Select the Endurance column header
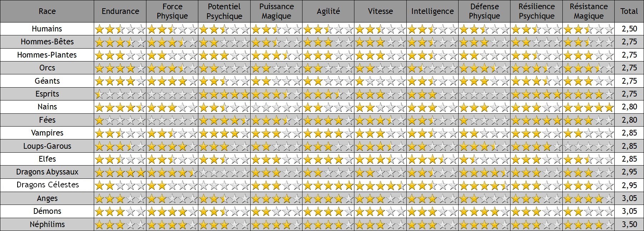Screen dimensions: 644x231 [120, 11]
